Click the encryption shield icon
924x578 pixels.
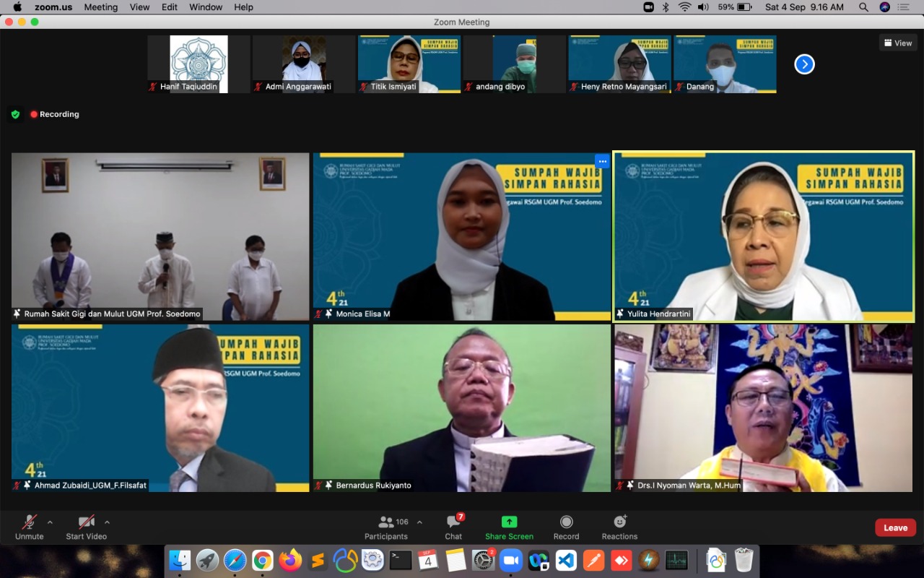15,114
